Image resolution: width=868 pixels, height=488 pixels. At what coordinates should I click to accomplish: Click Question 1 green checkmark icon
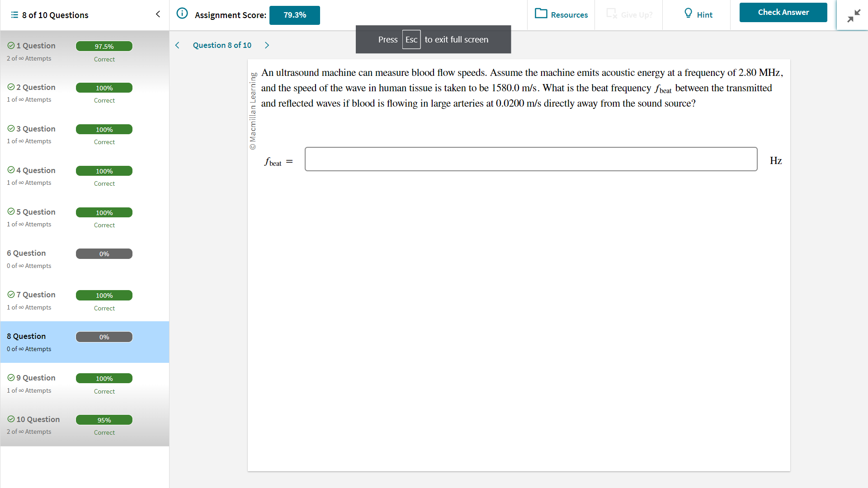click(x=11, y=46)
